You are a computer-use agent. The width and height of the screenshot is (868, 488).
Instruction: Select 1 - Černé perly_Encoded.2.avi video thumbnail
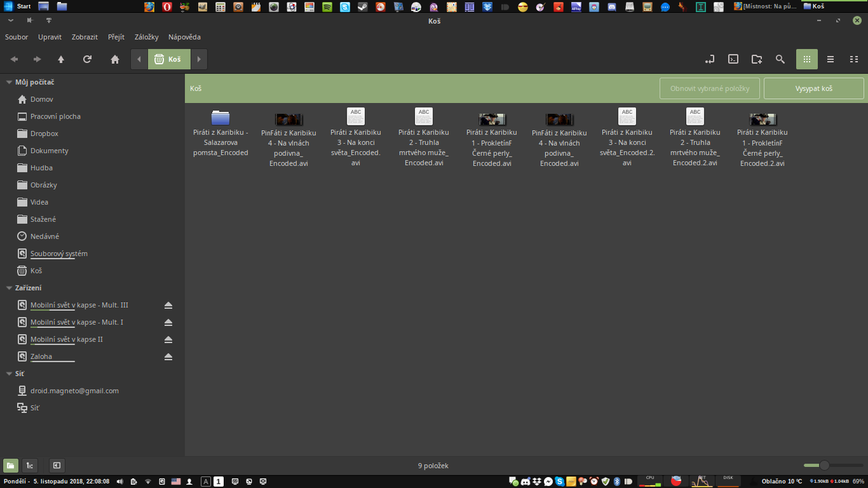[763, 120]
